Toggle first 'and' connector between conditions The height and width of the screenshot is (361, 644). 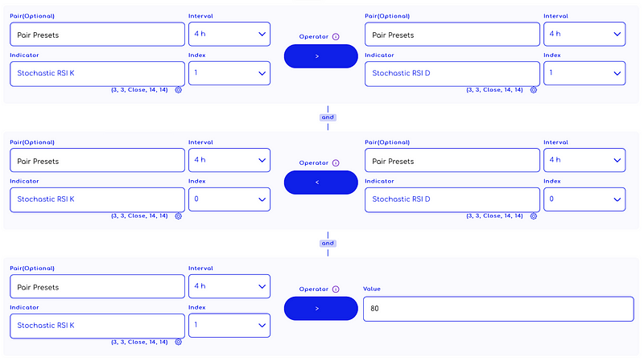tap(328, 117)
